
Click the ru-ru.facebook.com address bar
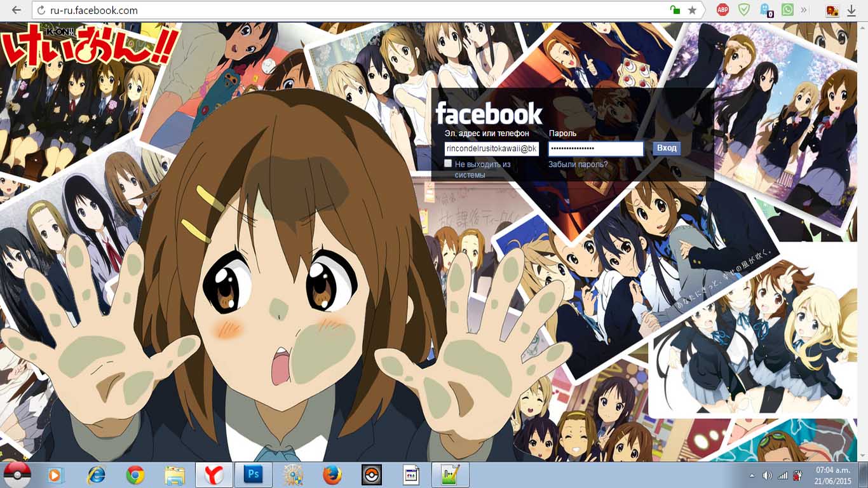(356, 10)
